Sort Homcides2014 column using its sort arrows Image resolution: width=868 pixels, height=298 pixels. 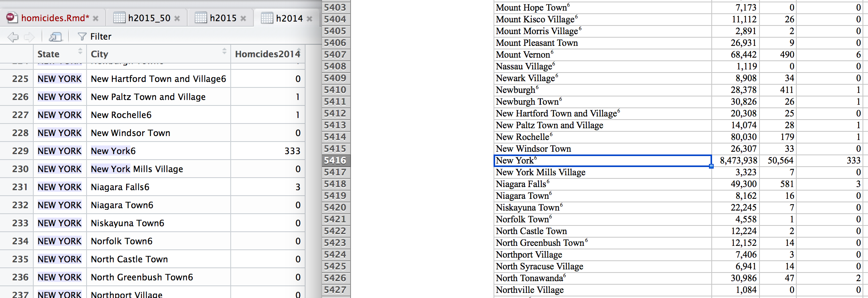point(299,51)
